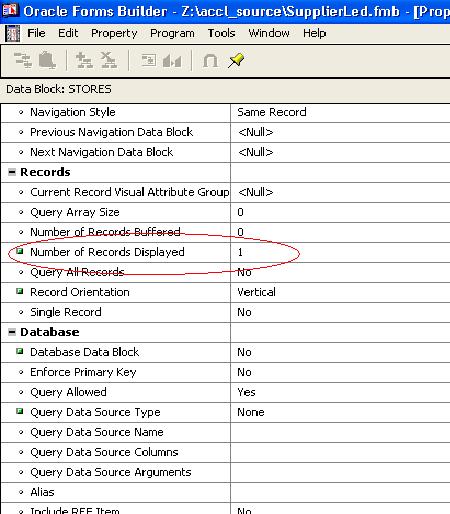Click the Oracle Forms Builder title bar icon
This screenshot has width=450, height=514.
(9, 11)
